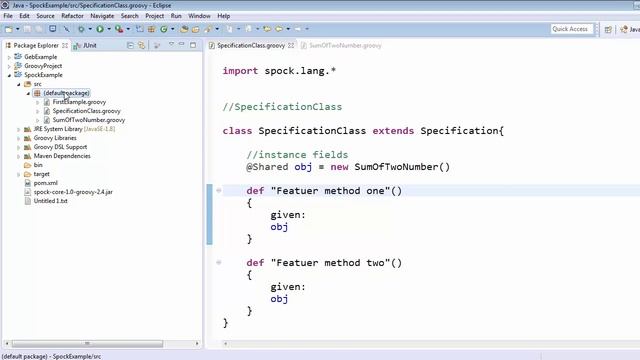Screen dimensions: 640x360
Task: Select the bin folder
Action: point(38,165)
